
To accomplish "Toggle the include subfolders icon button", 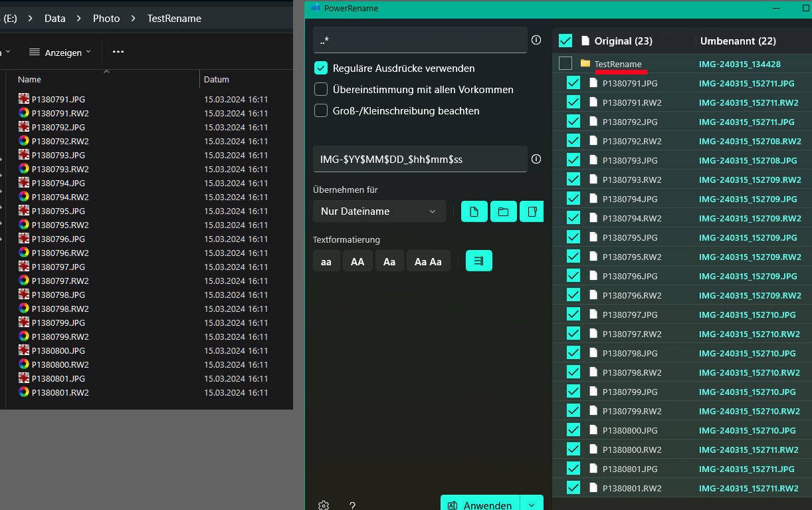I will [x=532, y=211].
